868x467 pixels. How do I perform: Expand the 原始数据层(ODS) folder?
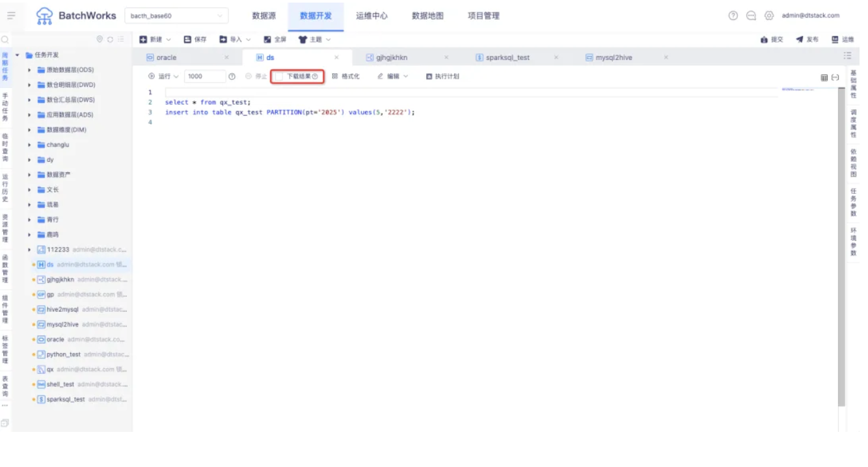pyautogui.click(x=29, y=70)
